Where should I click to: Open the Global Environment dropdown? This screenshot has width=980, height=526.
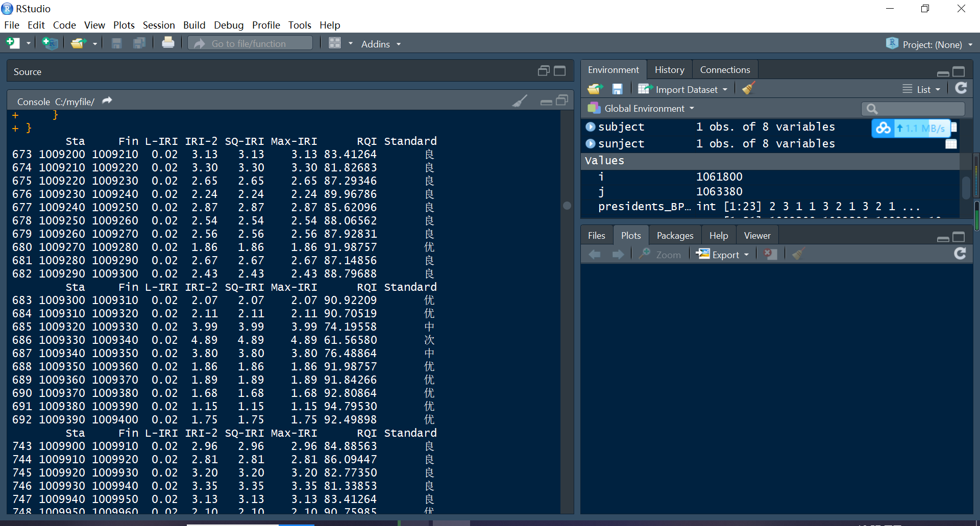tap(644, 109)
